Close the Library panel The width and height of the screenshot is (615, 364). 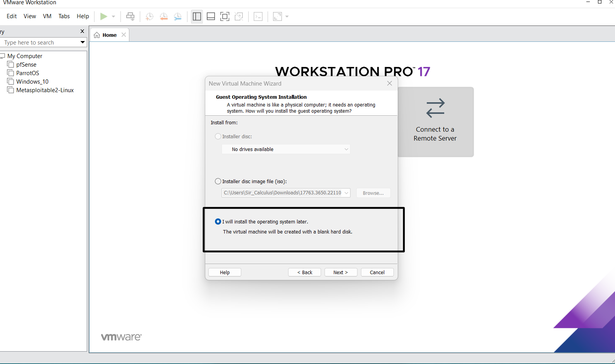tap(82, 31)
